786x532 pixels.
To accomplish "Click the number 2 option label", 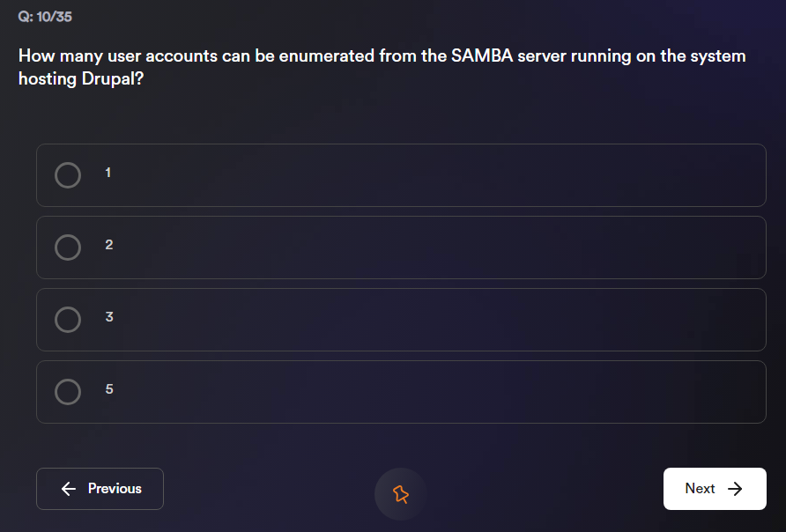I will pyautogui.click(x=109, y=245).
